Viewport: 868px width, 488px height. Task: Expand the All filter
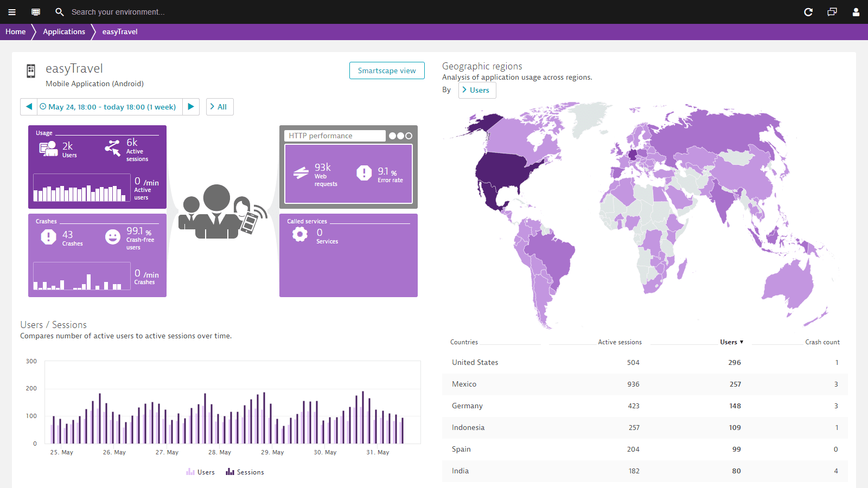pos(220,107)
